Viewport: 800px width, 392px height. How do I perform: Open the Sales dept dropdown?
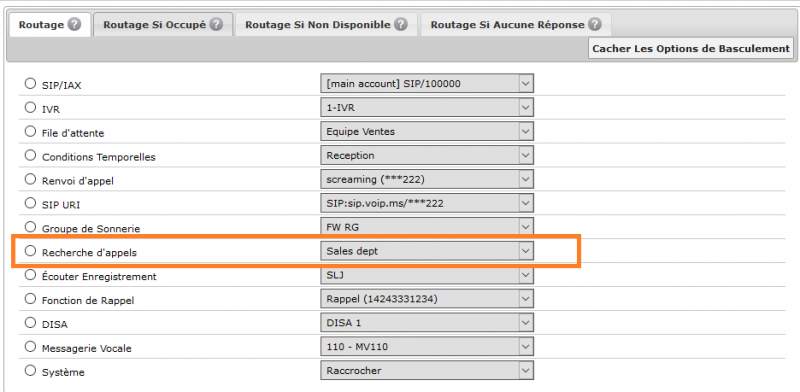click(x=427, y=251)
